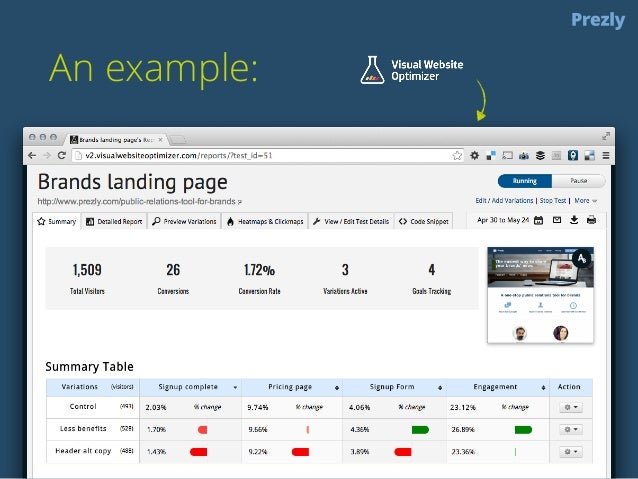Open the Signup complete column dropdown arrow
The height and width of the screenshot is (479, 638).
pyautogui.click(x=235, y=387)
